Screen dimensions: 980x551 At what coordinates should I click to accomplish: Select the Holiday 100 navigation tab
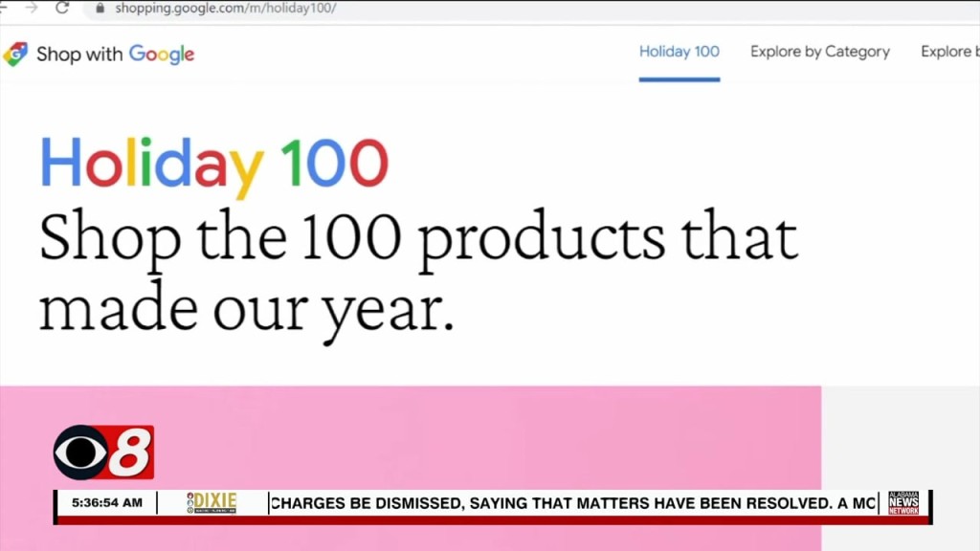pos(679,53)
